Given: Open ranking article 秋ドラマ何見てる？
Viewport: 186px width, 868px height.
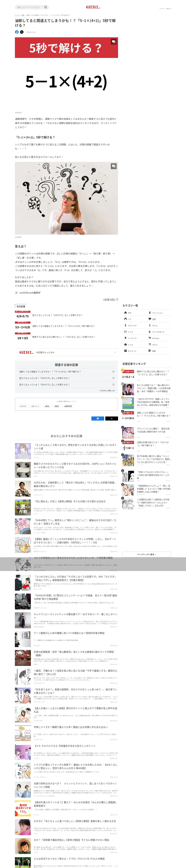Looking at the screenshot, I should click(x=153, y=388).
